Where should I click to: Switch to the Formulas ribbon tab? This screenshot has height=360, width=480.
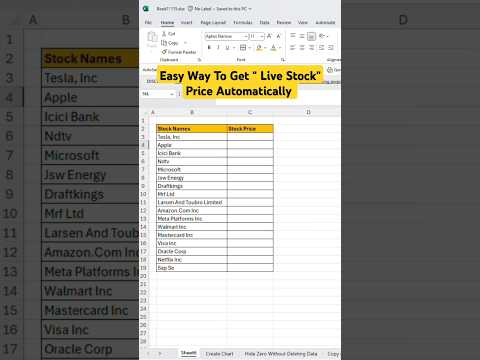coord(243,22)
